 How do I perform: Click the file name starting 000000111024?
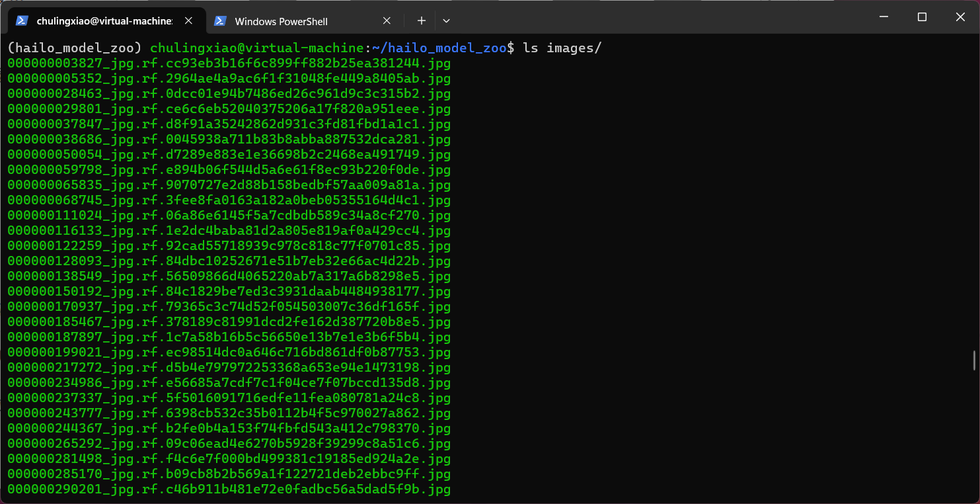pyautogui.click(x=229, y=216)
